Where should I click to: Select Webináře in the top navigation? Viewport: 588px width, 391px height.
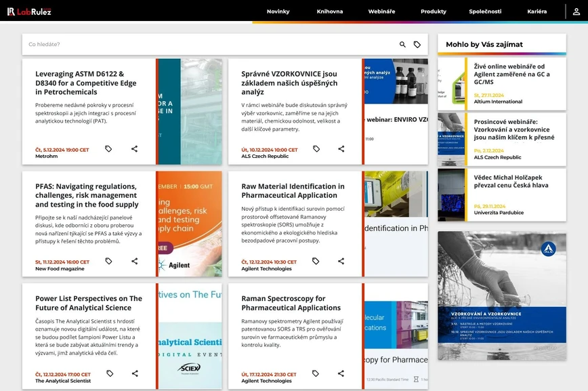click(x=381, y=11)
